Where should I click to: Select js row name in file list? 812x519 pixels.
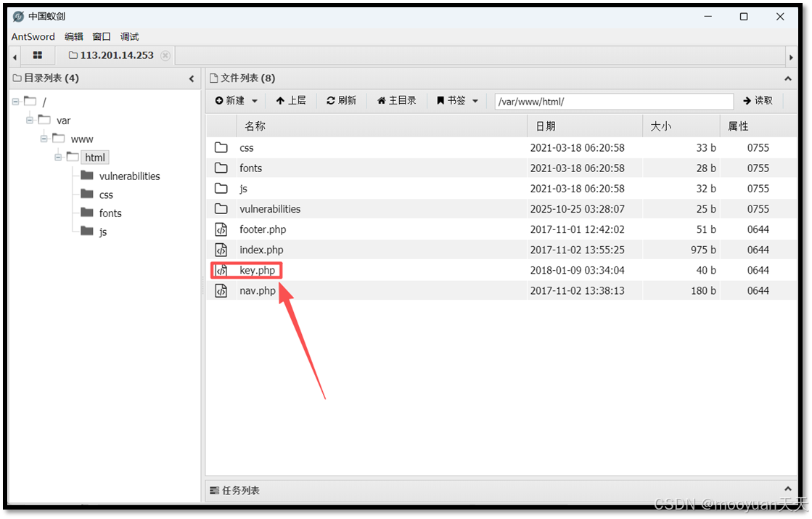243,189
